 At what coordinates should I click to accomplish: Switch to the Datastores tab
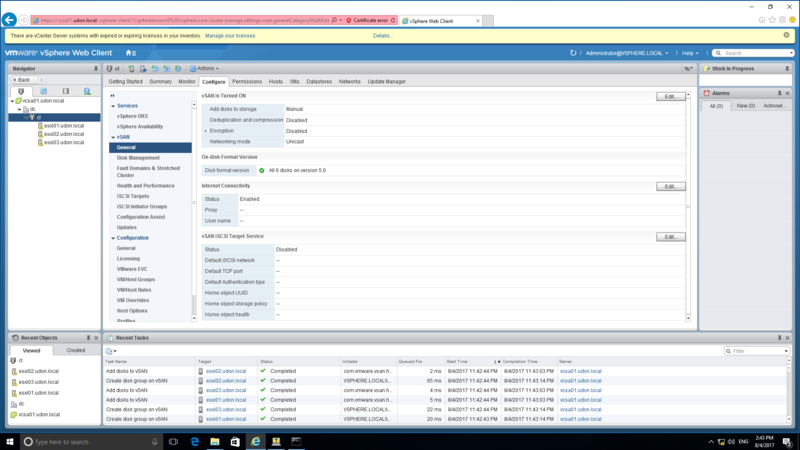(x=319, y=82)
